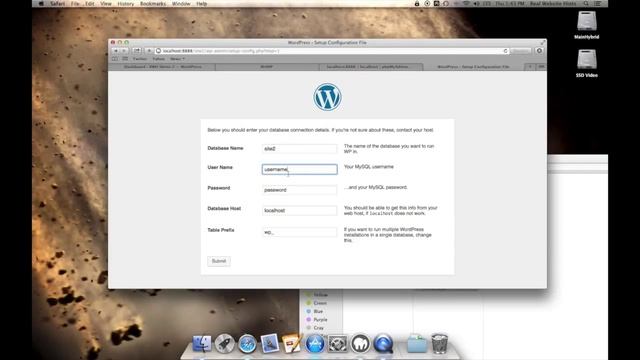The width and height of the screenshot is (640, 360).
Task: Show Reading List from bookmarks bar icon
Action: [x=115, y=59]
